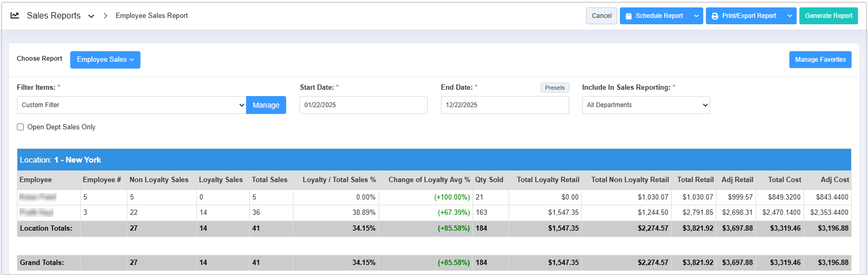Image resolution: width=868 pixels, height=275 pixels.
Task: Open the All Departments dropdown
Action: pyautogui.click(x=645, y=105)
